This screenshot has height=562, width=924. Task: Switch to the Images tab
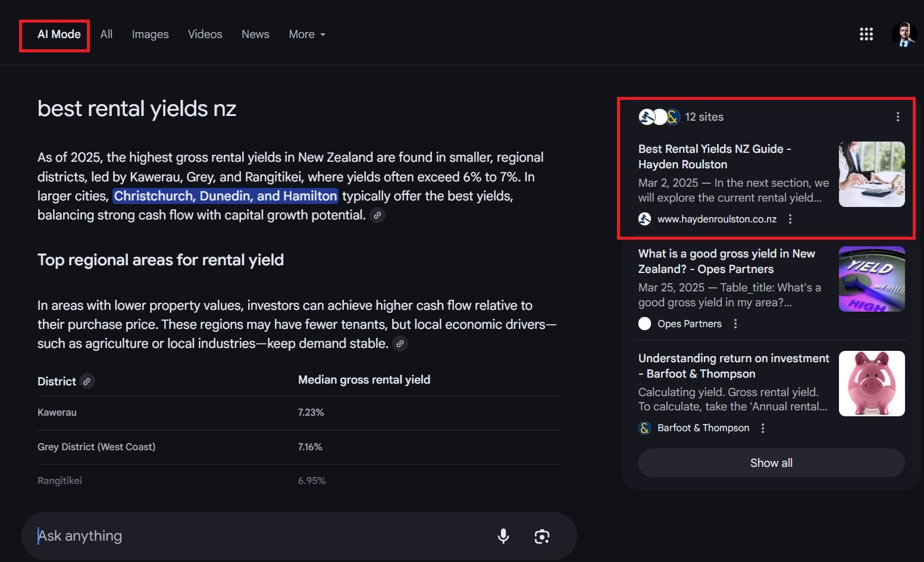(150, 34)
